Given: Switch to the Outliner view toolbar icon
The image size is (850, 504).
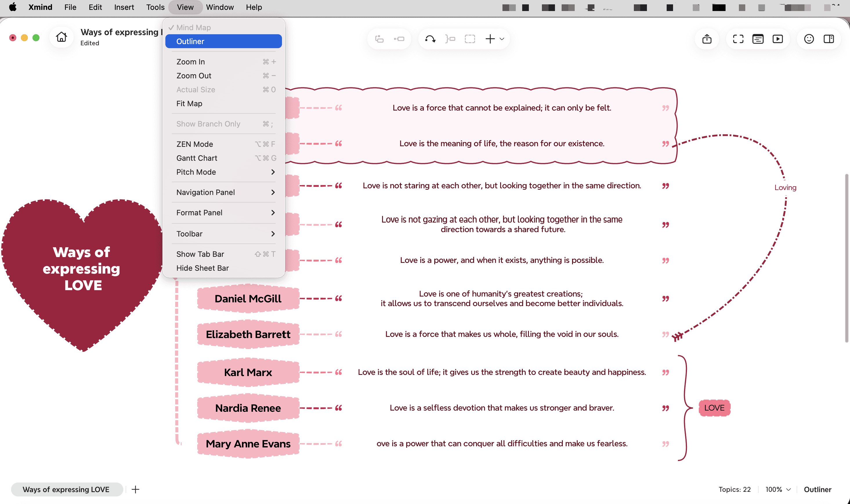Looking at the screenshot, I should point(758,39).
